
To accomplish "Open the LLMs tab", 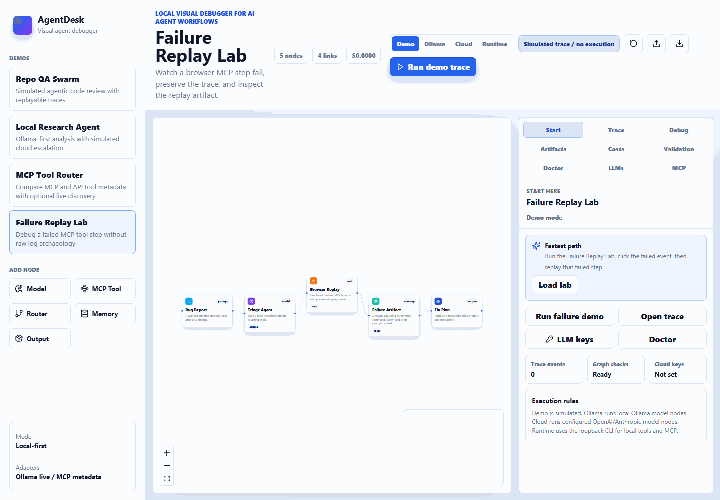I will tap(616, 168).
